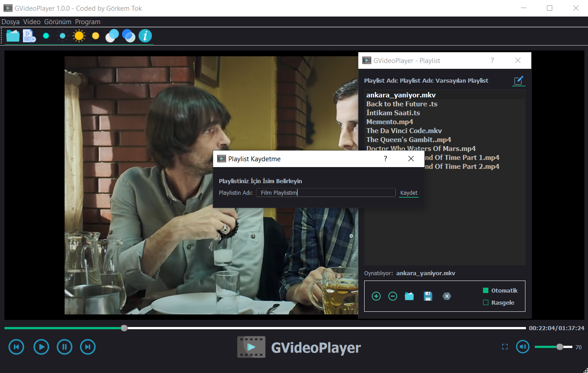Save the playlist with the floppy disk icon
Image resolution: width=588 pixels, height=373 pixels.
click(428, 296)
